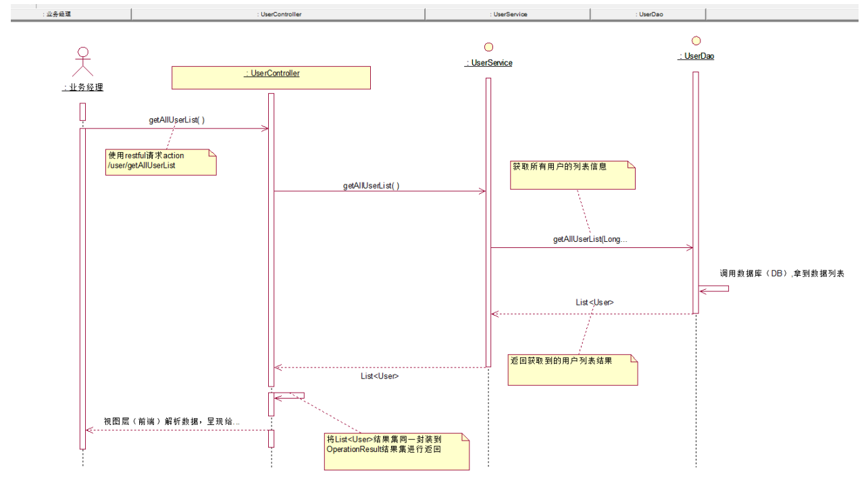Select the UserController self-call arrow below List<User>
This screenshot has width=868, height=498.
tap(289, 395)
